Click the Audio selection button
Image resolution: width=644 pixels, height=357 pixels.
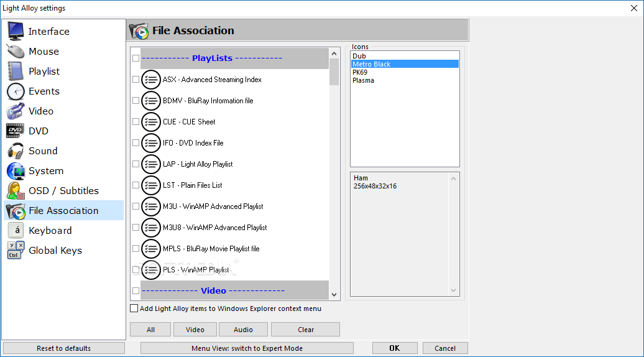coord(243,330)
